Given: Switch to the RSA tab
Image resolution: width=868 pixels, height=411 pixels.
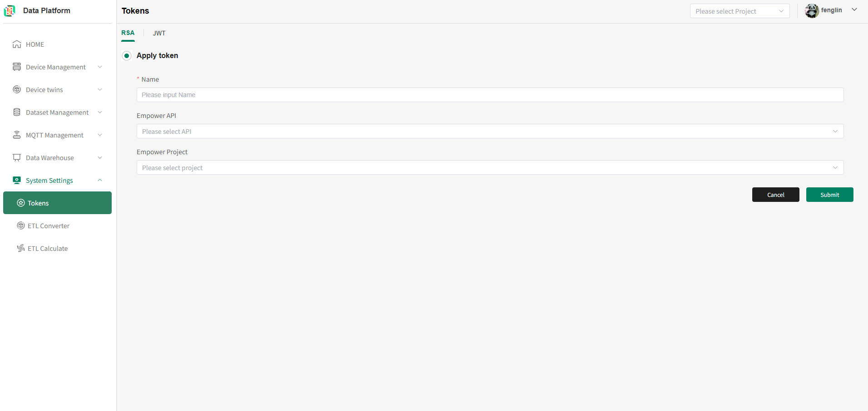Looking at the screenshot, I should (x=128, y=33).
